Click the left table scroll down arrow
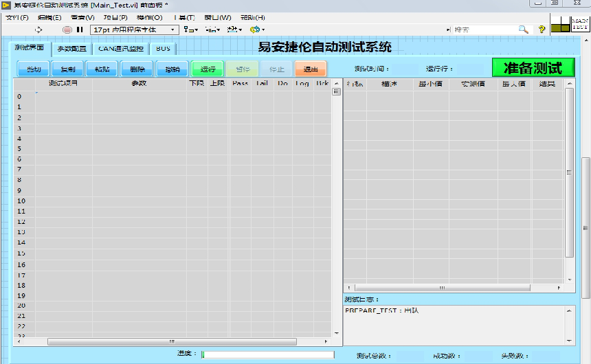This screenshot has width=591, height=364. coord(337,333)
